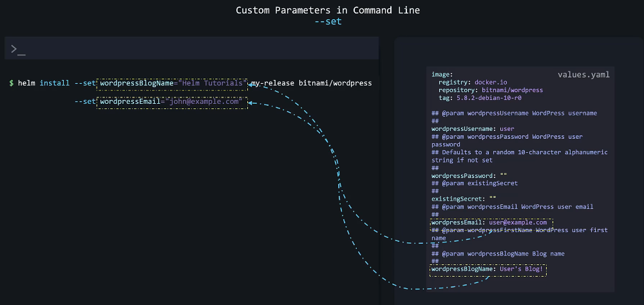The image size is (644, 305).
Task: Select the word 'helm' in the command
Action: click(x=26, y=83)
